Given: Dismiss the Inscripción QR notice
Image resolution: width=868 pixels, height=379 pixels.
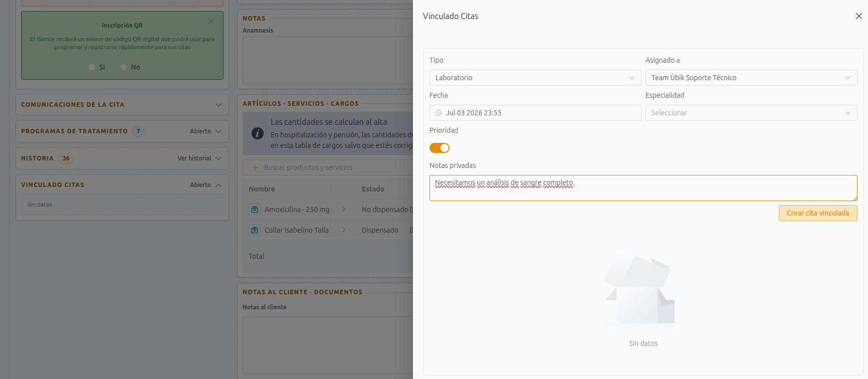Looking at the screenshot, I should tap(211, 22).
